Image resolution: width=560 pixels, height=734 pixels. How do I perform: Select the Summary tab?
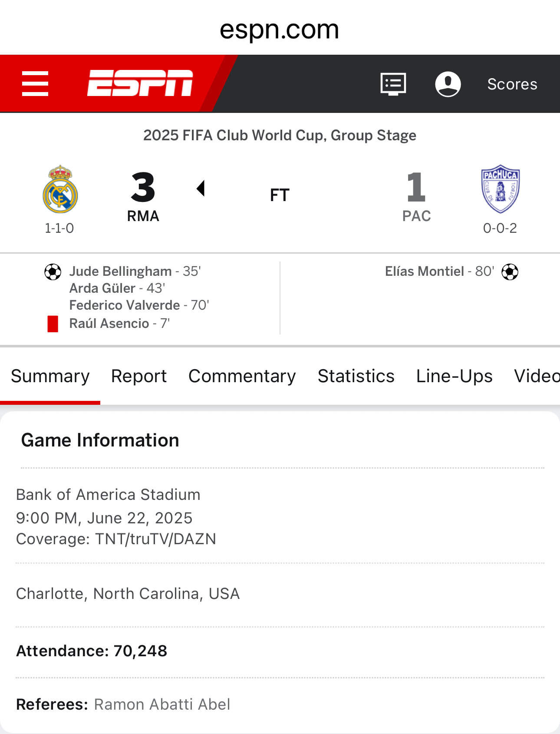(50, 376)
